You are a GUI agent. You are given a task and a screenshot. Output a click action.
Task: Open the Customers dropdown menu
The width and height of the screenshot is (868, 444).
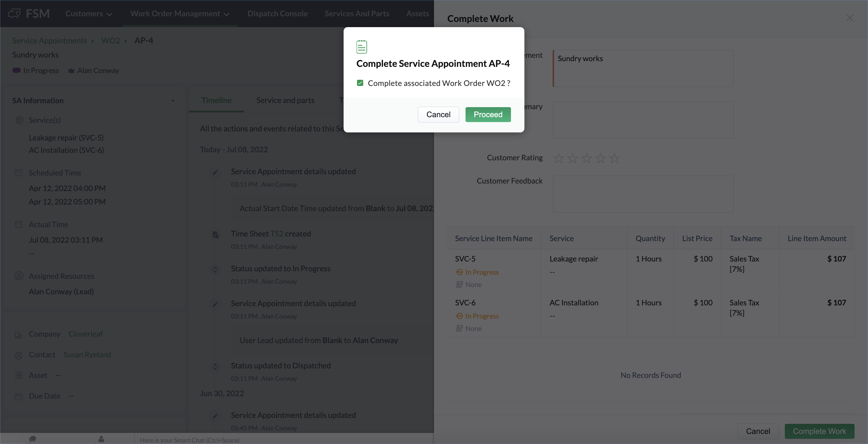tap(89, 13)
